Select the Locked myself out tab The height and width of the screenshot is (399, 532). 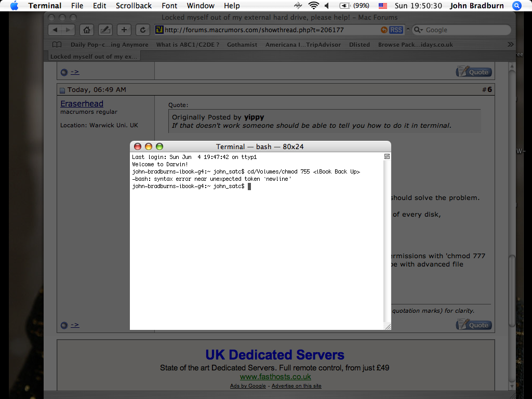tap(94, 56)
